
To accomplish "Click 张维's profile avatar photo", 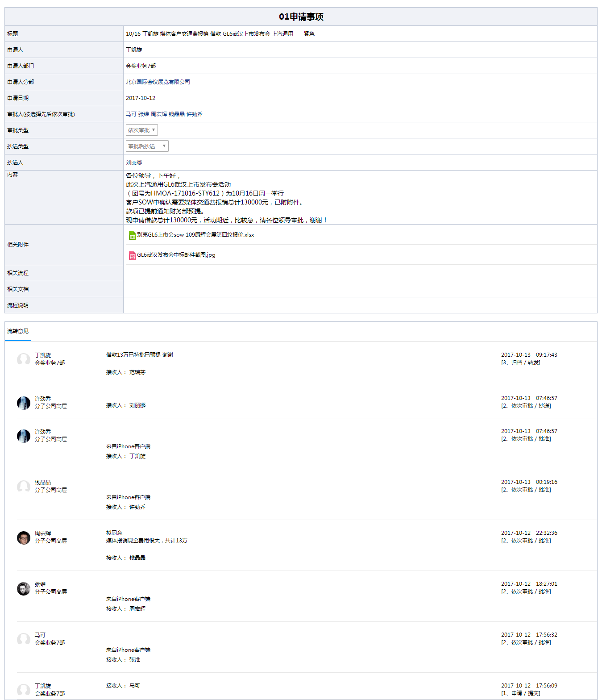I will [24, 588].
